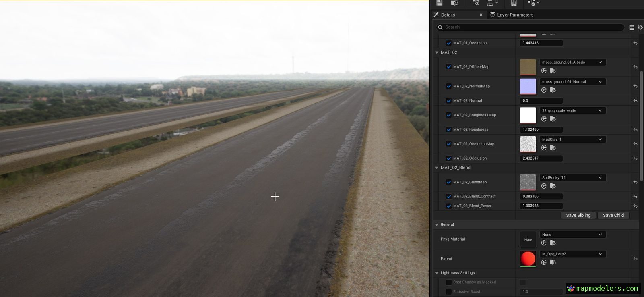Image resolution: width=644 pixels, height=297 pixels.
Task: Uncheck the MAT_02_DiffuseMap override checkbox
Action: point(449,67)
